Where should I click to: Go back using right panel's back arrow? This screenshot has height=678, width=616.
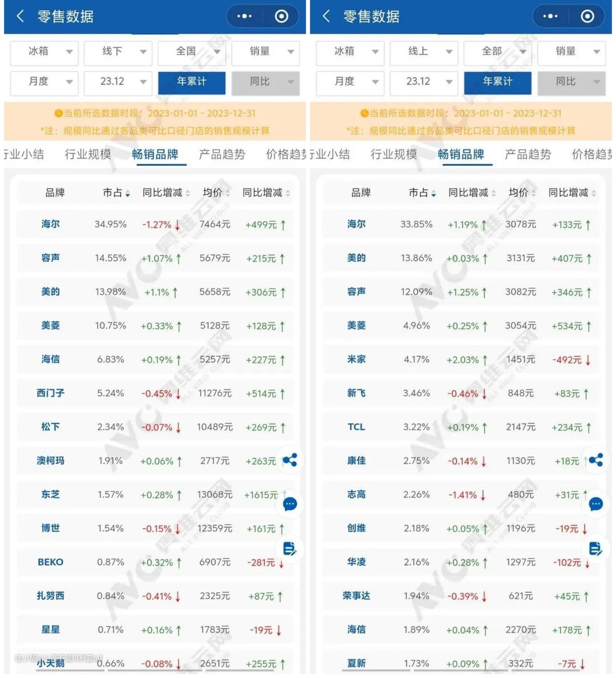coord(326,17)
